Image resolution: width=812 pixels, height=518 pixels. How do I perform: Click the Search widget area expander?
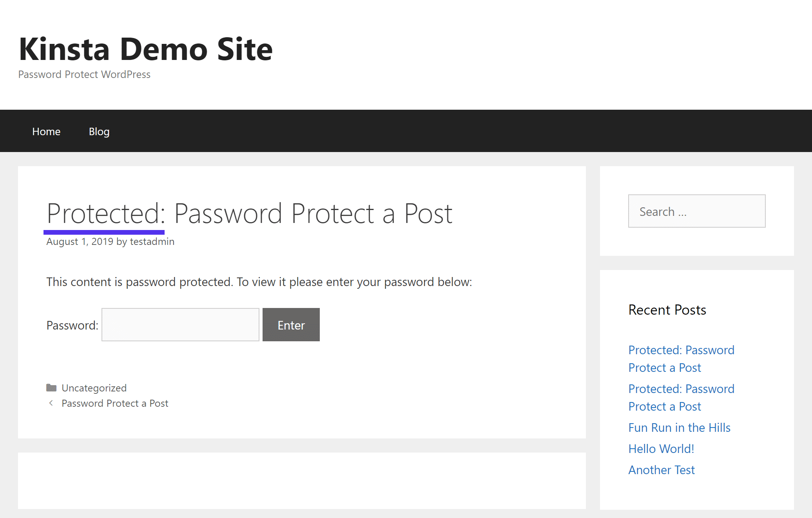[697, 211]
